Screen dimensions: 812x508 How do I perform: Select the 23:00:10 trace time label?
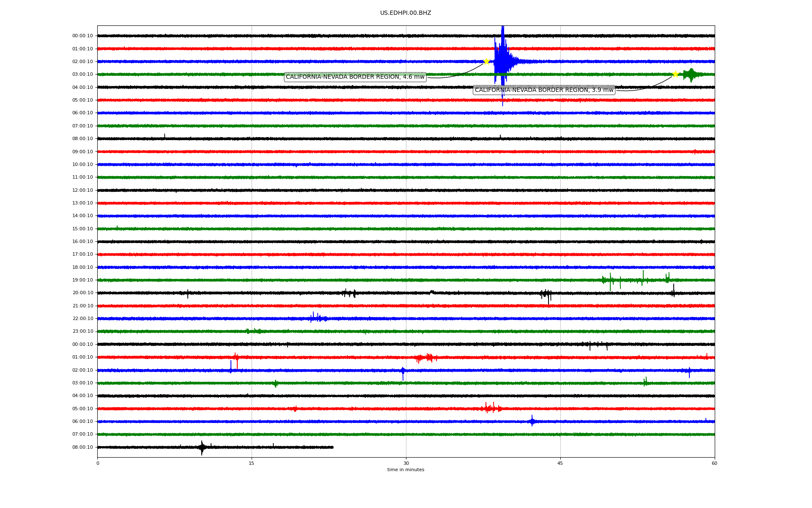coord(82,331)
